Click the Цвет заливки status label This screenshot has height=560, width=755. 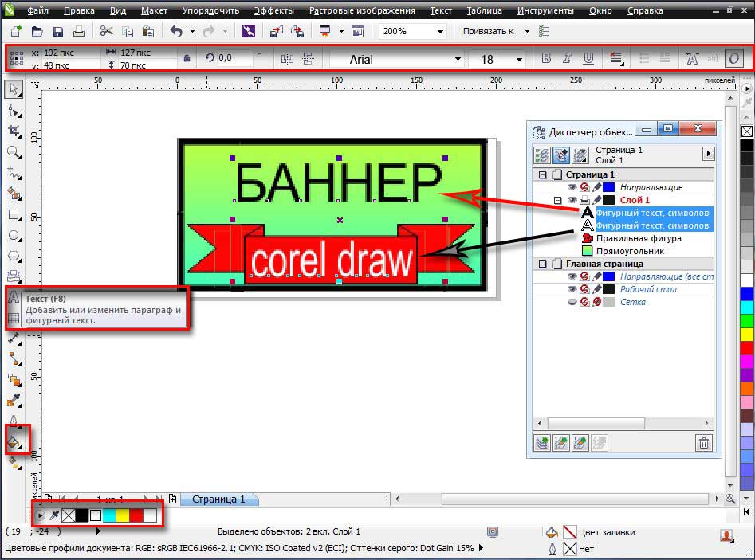tap(607, 532)
